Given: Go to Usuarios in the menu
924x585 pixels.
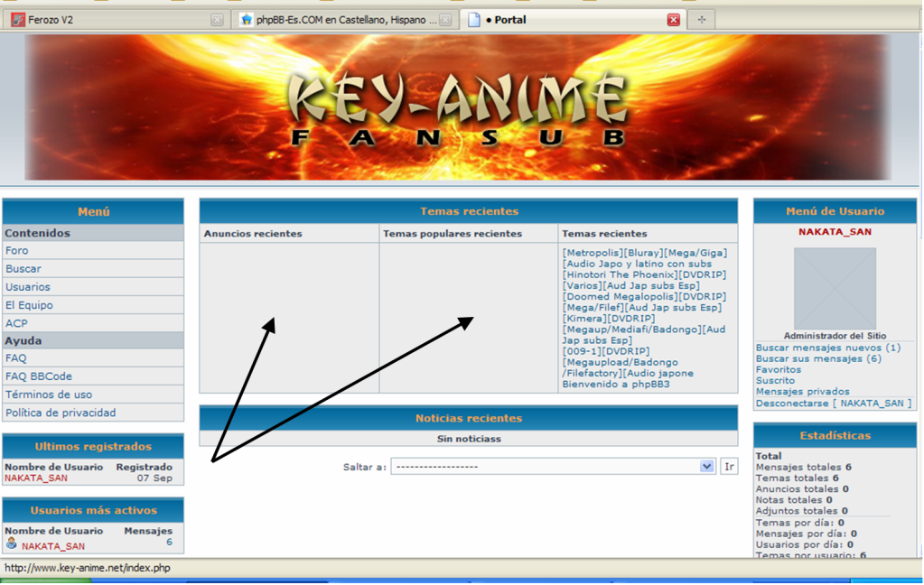Looking at the screenshot, I should tap(28, 287).
